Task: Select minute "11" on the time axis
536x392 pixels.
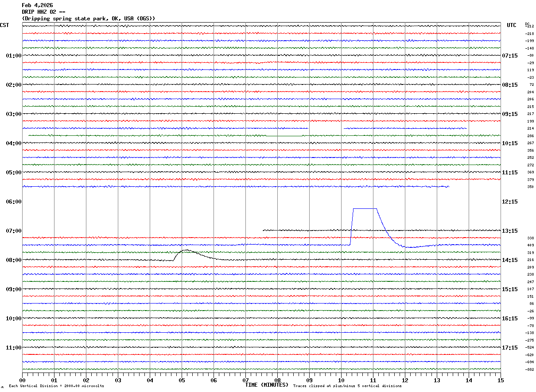Action: point(373,380)
